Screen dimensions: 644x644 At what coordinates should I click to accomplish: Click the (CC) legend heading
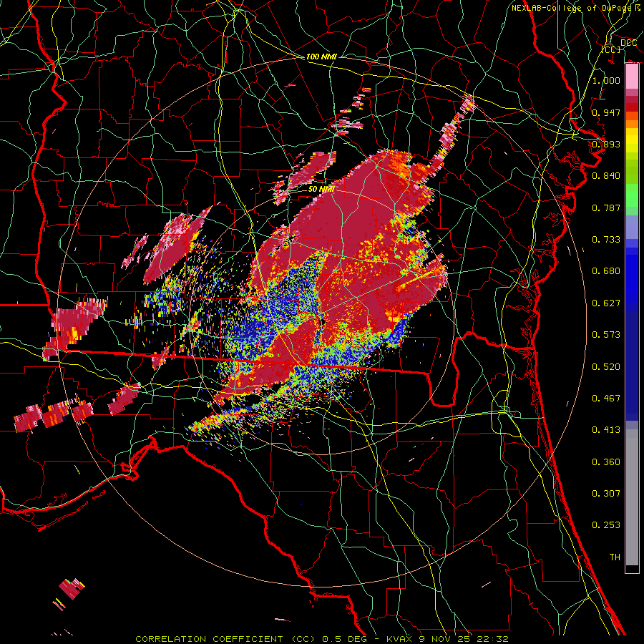(x=611, y=50)
